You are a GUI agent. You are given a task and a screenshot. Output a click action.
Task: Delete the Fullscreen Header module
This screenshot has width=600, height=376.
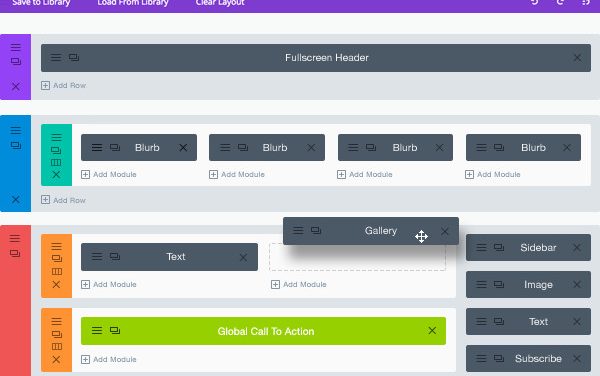[577, 58]
